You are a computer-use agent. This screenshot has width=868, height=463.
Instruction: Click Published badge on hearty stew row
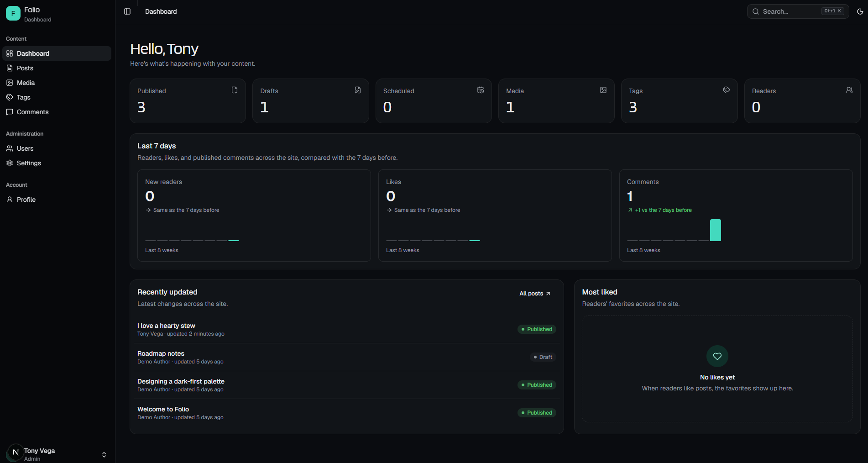click(x=537, y=329)
